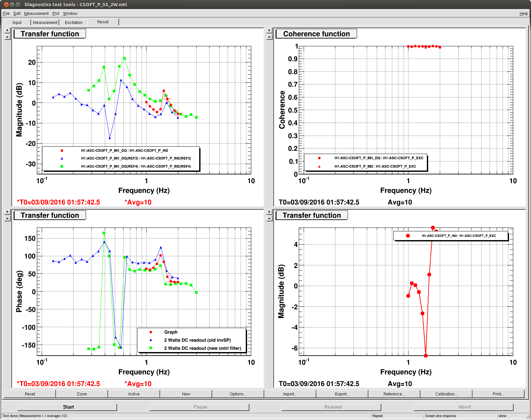531x420 pixels.
Task: Open the Calibration dialog
Action: coord(446,394)
